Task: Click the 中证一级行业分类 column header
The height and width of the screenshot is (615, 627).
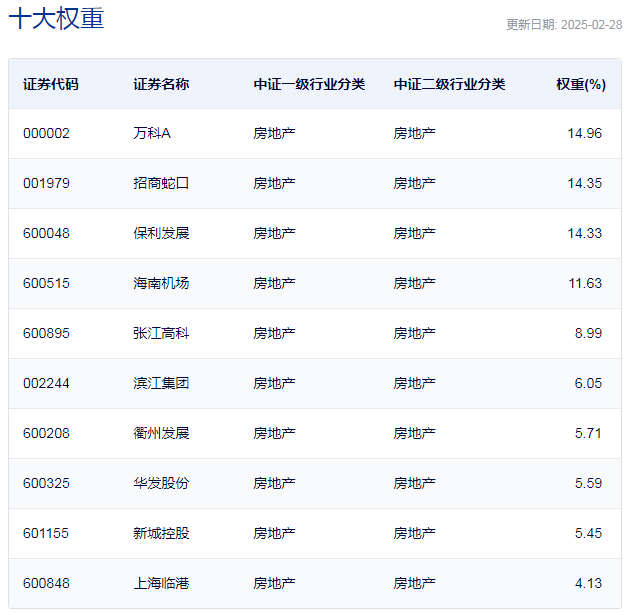Action: pyautogui.click(x=309, y=84)
